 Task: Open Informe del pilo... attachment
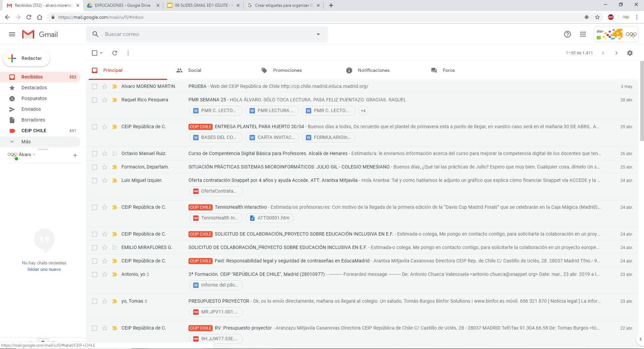216,285
